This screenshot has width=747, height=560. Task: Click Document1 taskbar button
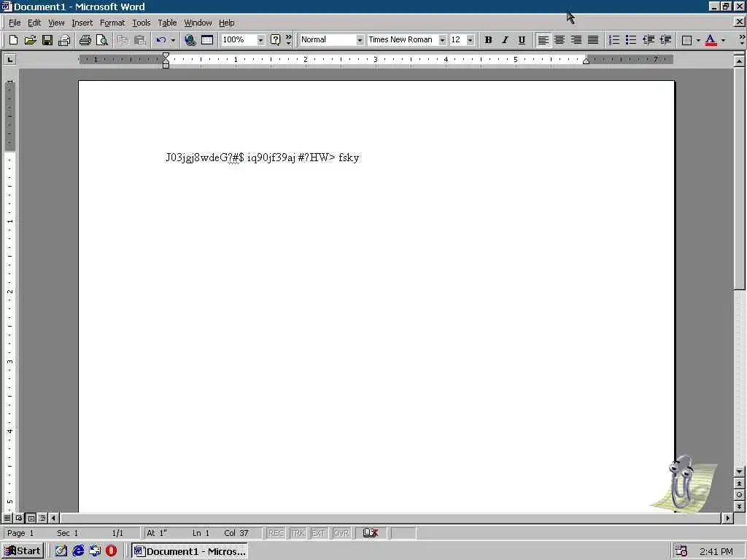(190, 551)
